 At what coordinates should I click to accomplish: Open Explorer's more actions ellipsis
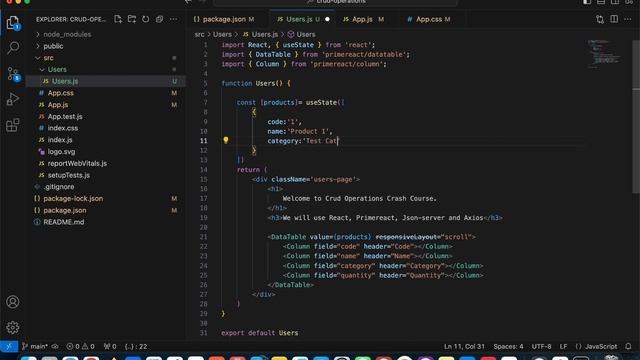pyautogui.click(x=173, y=19)
